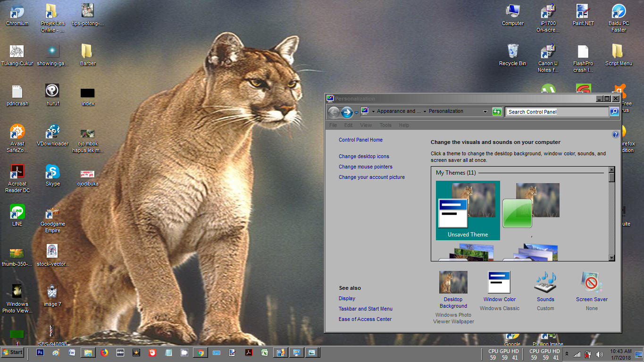The height and width of the screenshot is (362, 644).
Task: Open the Sounds settings icon
Action: (x=545, y=282)
